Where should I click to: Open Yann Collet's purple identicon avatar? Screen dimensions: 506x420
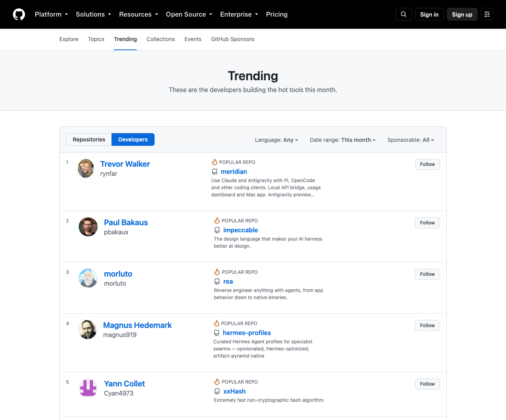click(88, 388)
